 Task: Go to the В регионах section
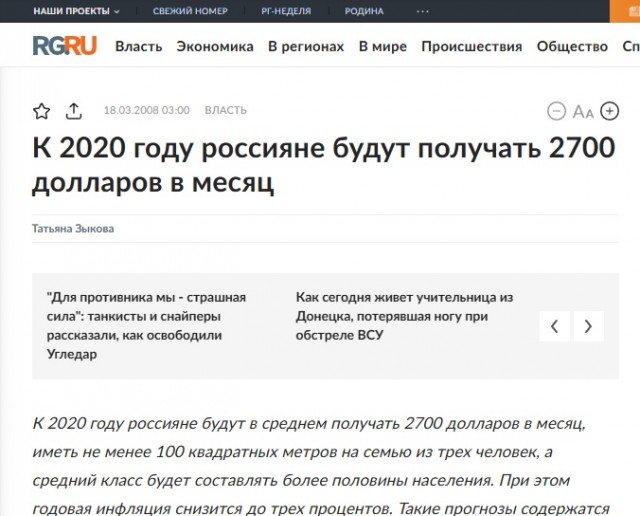(306, 47)
